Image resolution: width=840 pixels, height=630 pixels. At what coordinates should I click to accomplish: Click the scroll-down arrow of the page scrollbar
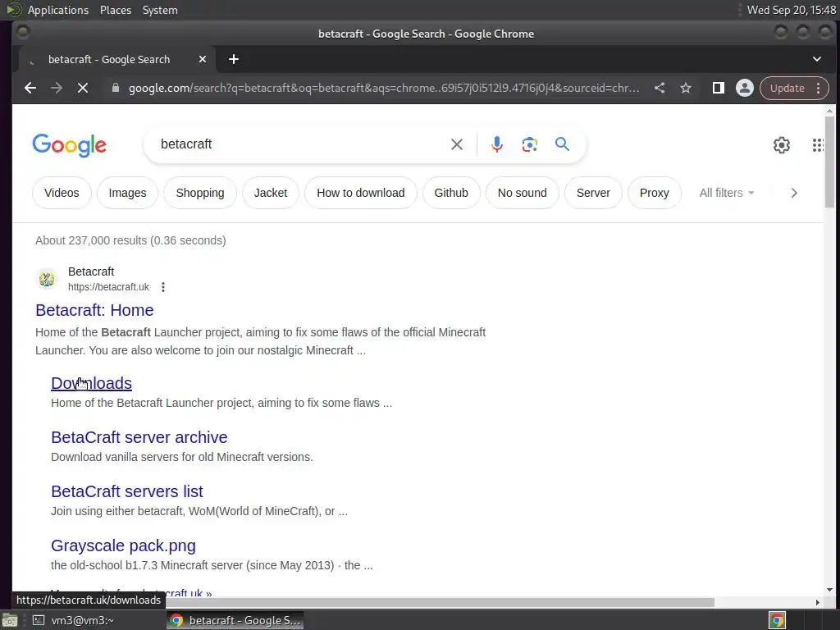coord(829,590)
